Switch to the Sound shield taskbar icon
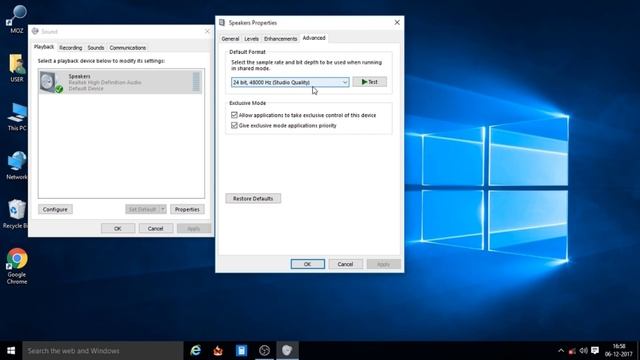This screenshot has width=640, height=360. click(x=287, y=351)
